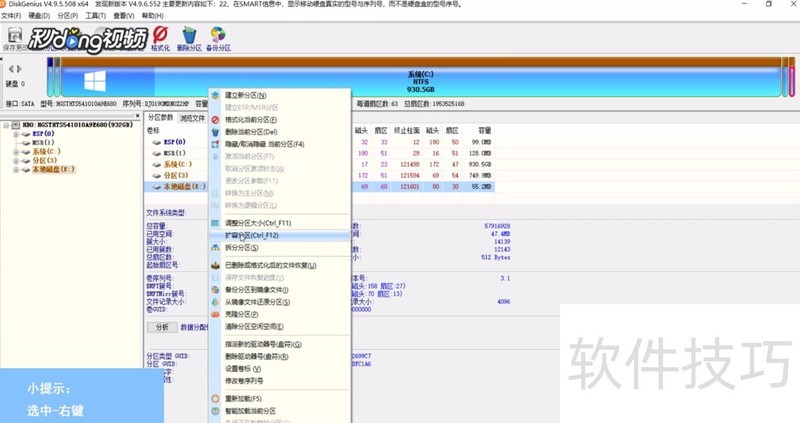Image resolution: width=800 pixels, height=423 pixels.
Task: Click drive icon of 本地磁盘(E:) in tree
Action: coord(26,169)
